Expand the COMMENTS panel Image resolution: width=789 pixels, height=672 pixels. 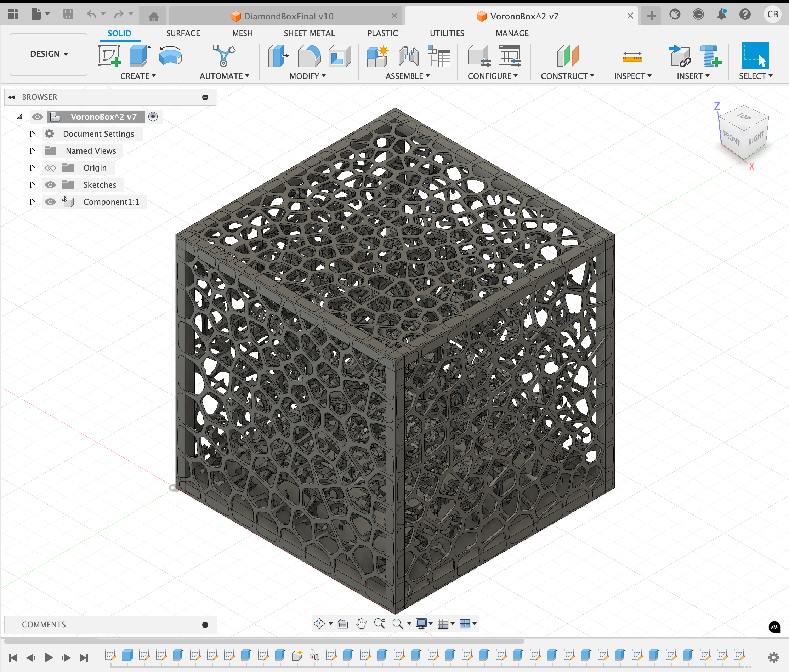tap(205, 625)
